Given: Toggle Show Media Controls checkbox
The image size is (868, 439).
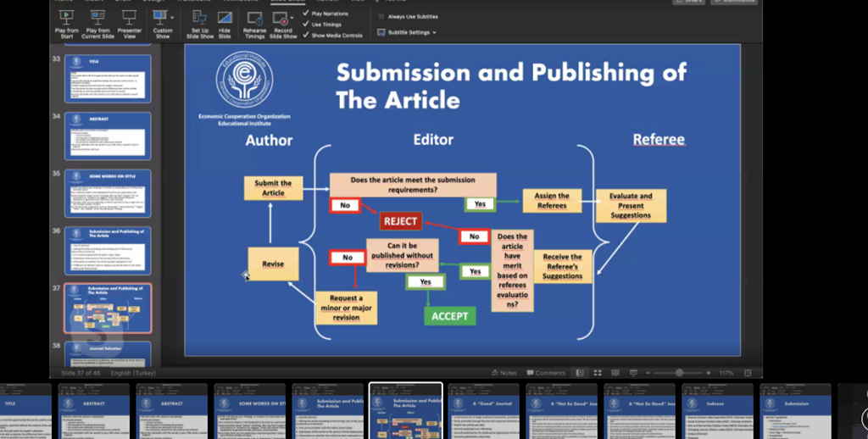Looking at the screenshot, I should click(x=306, y=35).
